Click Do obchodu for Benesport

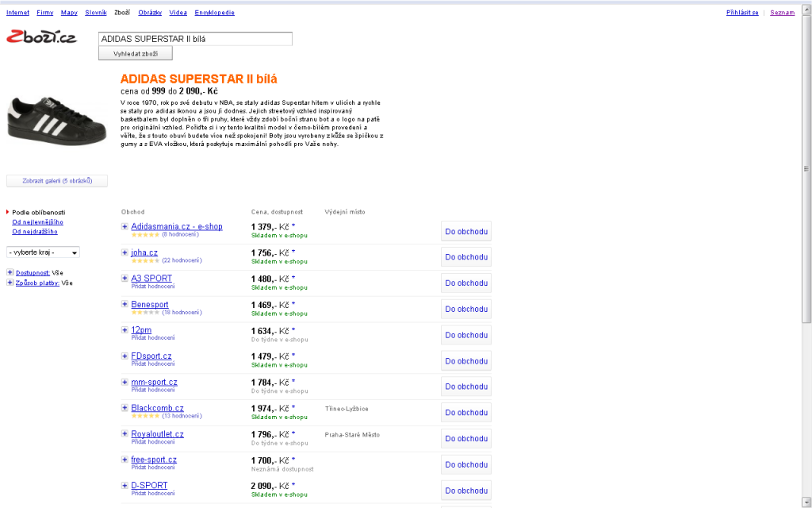tap(466, 309)
